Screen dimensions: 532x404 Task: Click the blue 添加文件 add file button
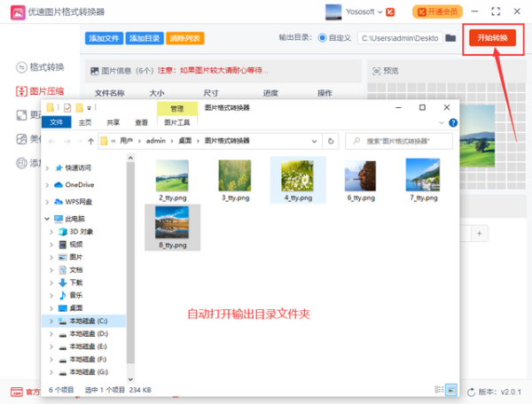point(105,39)
